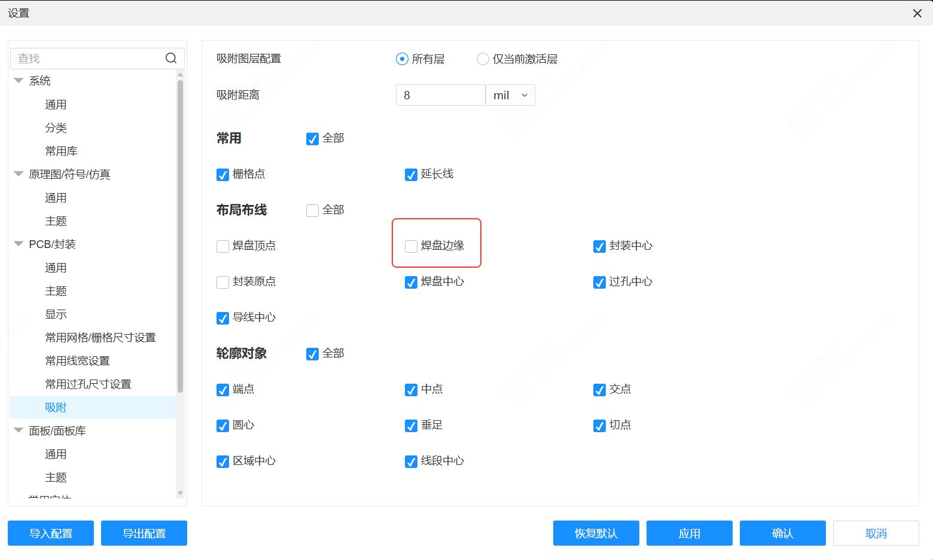The image size is (933, 560).
Task: Click the search magnifier icon in sidebar
Action: 171,58
